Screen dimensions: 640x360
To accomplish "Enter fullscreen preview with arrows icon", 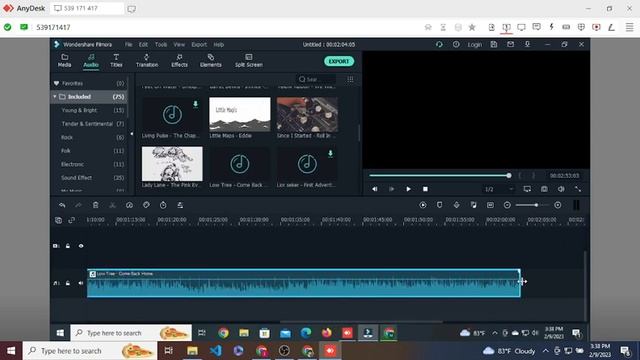I will point(578,189).
